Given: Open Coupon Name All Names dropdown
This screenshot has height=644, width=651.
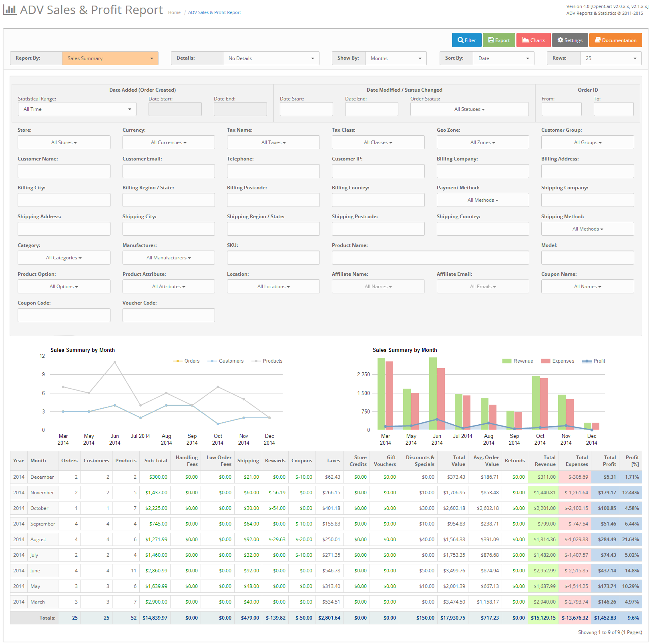Looking at the screenshot, I should pos(588,287).
